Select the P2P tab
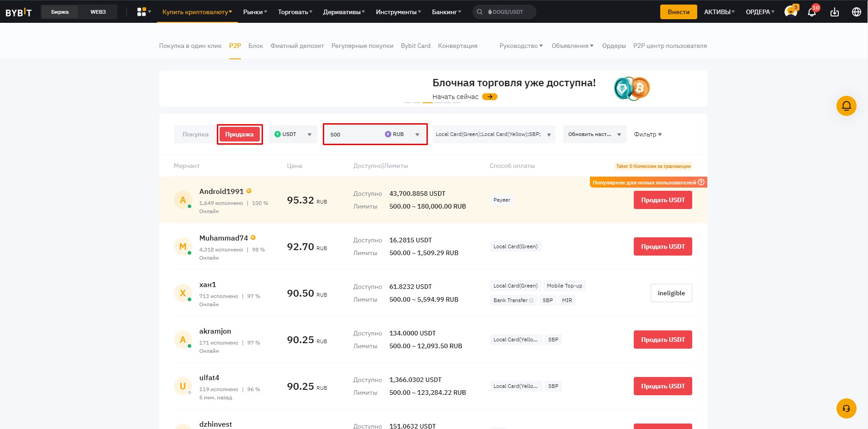 (x=235, y=46)
